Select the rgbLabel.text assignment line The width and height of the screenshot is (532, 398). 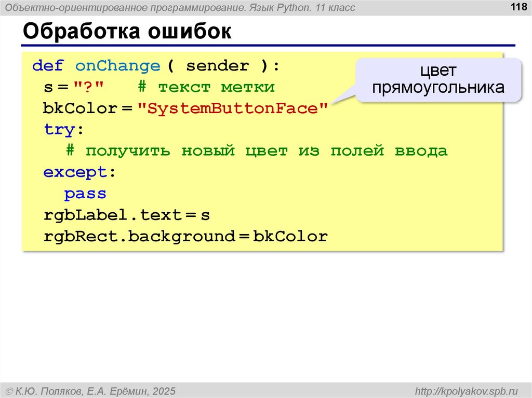coord(126,215)
